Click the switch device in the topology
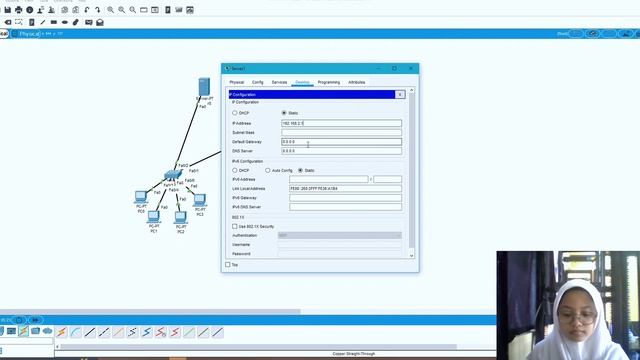 [x=173, y=175]
